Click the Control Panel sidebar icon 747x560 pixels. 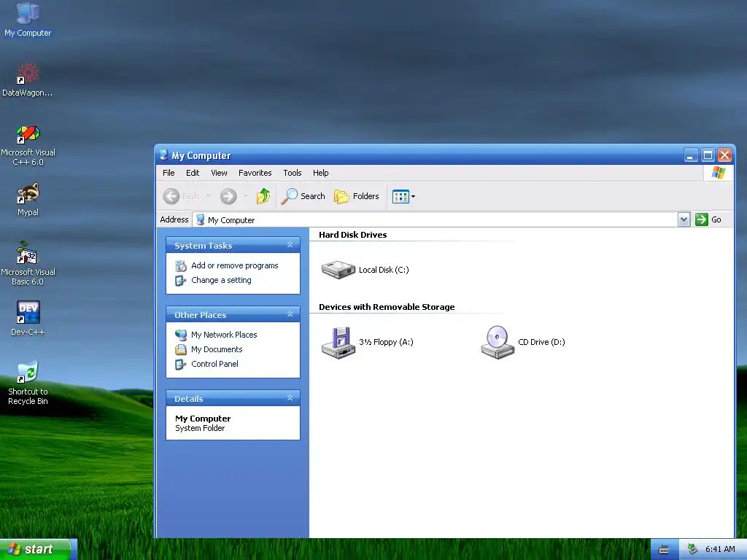pyautogui.click(x=181, y=365)
